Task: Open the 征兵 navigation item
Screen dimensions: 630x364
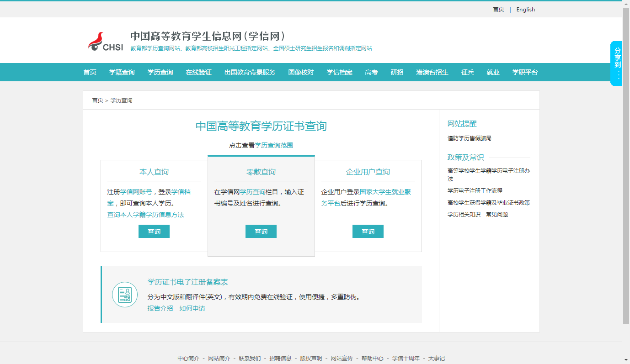Action: coord(468,72)
